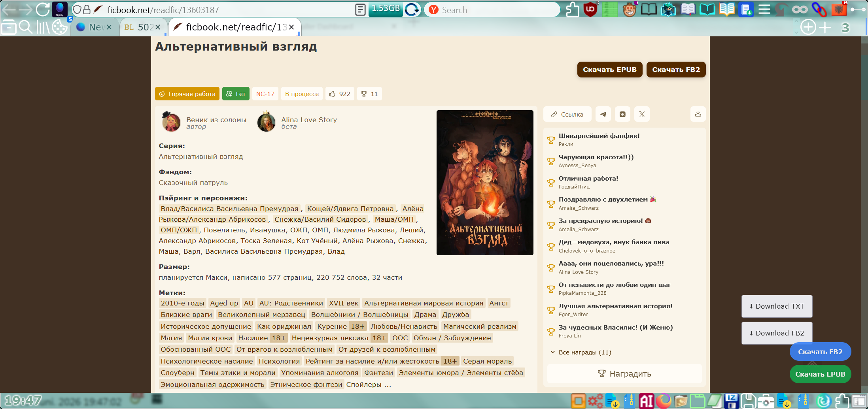Open the hamburger menu in the top toolbar

click(764, 9)
